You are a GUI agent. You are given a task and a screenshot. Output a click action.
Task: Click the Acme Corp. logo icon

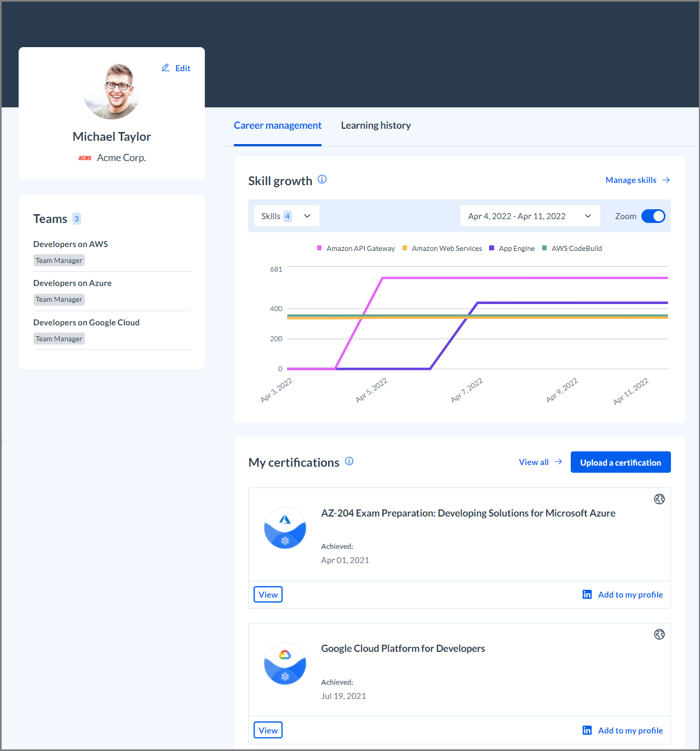pos(85,158)
